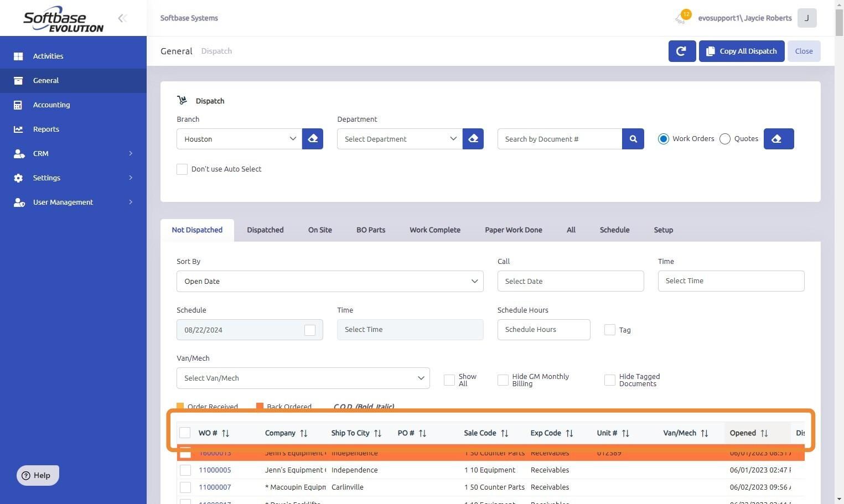The image size is (844, 504).
Task: Select the Quotes radio button
Action: (x=725, y=139)
